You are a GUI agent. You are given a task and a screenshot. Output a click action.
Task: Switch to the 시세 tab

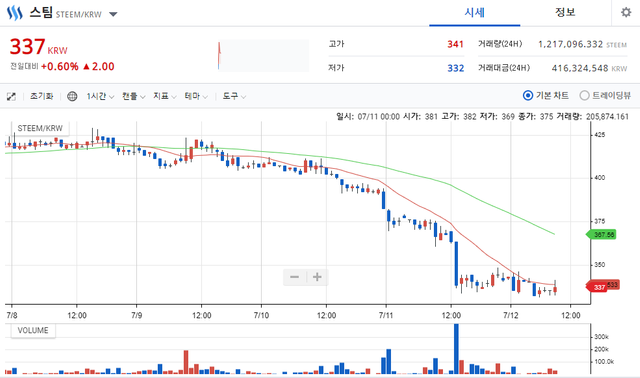(474, 13)
